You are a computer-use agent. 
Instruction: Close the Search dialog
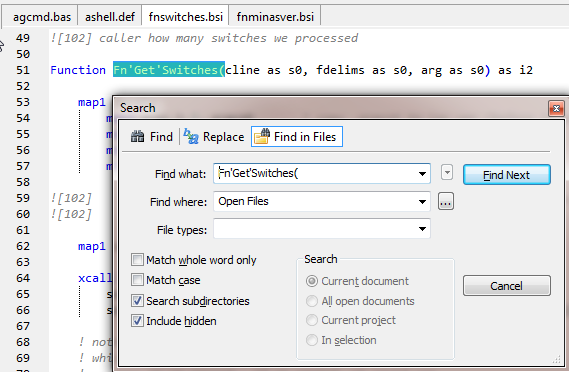click(x=556, y=109)
